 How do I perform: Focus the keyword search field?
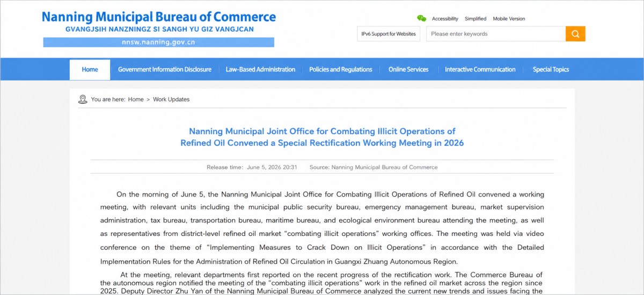point(496,34)
